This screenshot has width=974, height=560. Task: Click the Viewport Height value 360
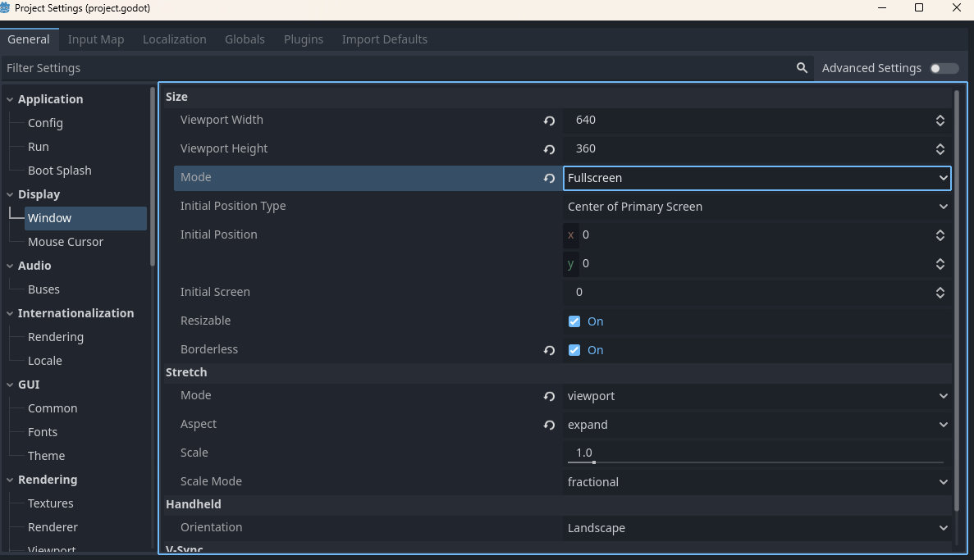click(x=585, y=148)
